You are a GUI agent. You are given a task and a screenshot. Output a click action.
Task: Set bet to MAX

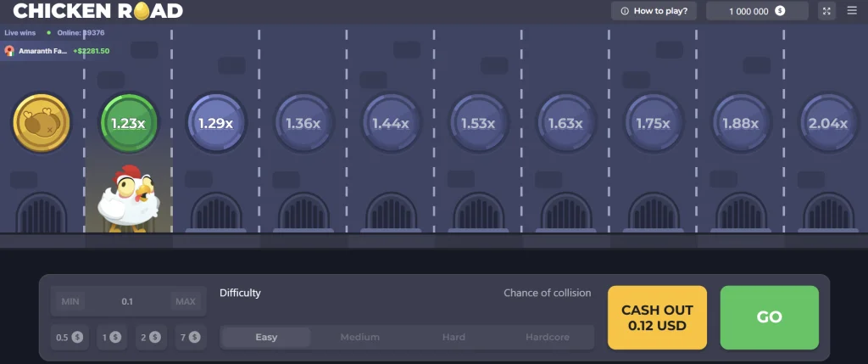tap(186, 301)
